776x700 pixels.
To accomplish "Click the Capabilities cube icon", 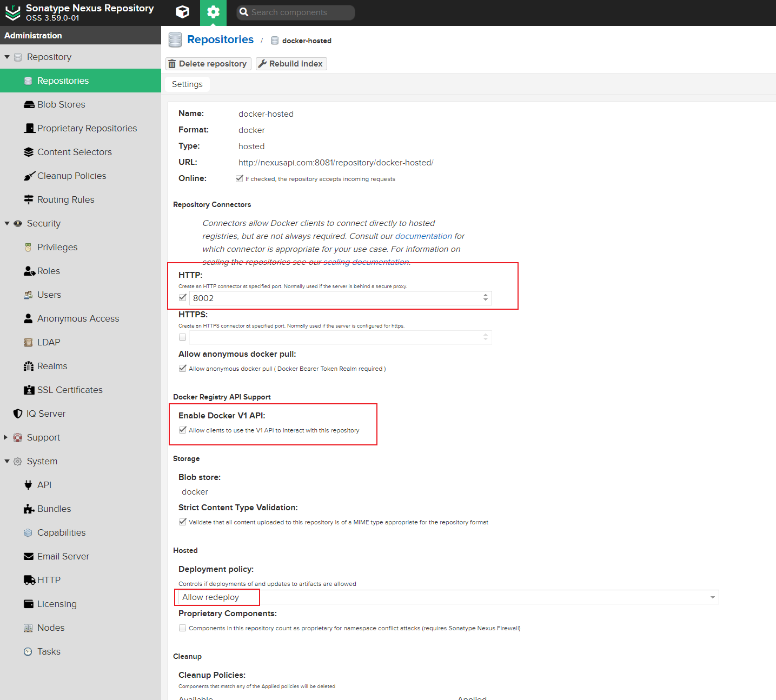I will (28, 532).
